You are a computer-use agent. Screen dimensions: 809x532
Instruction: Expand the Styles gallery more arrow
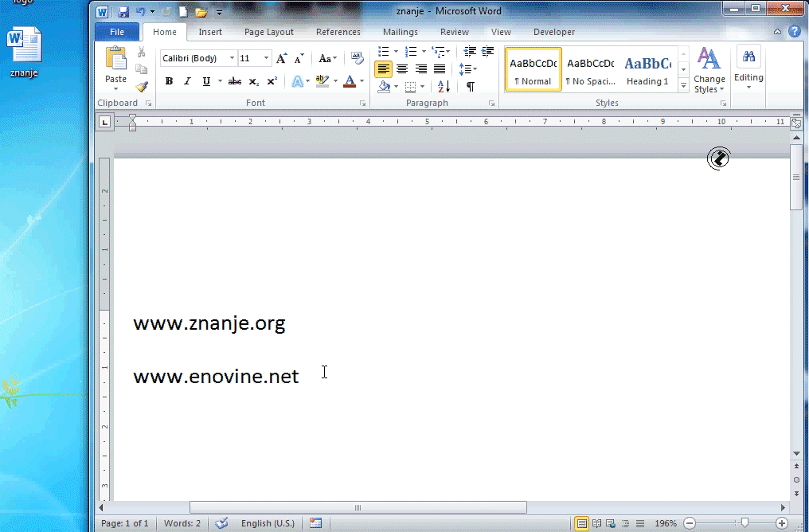pyautogui.click(x=683, y=84)
